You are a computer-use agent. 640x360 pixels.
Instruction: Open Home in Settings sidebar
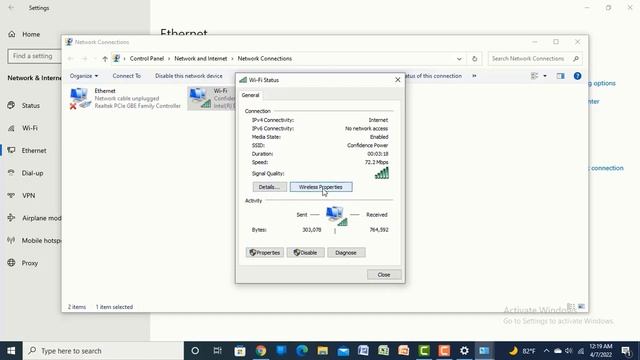point(31,34)
